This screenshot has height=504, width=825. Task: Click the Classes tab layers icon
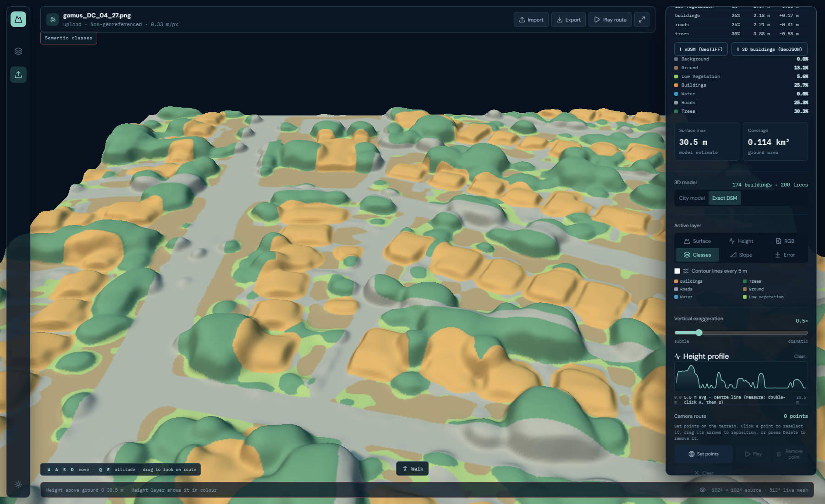[687, 255]
